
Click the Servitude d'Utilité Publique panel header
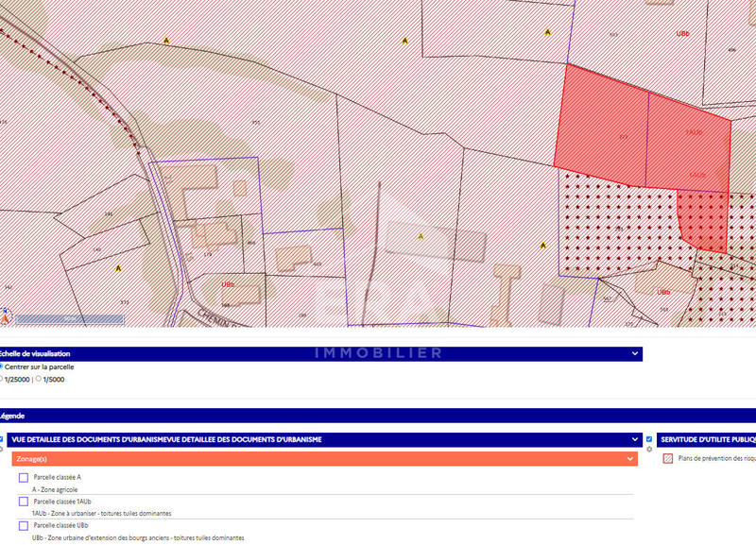(x=707, y=438)
